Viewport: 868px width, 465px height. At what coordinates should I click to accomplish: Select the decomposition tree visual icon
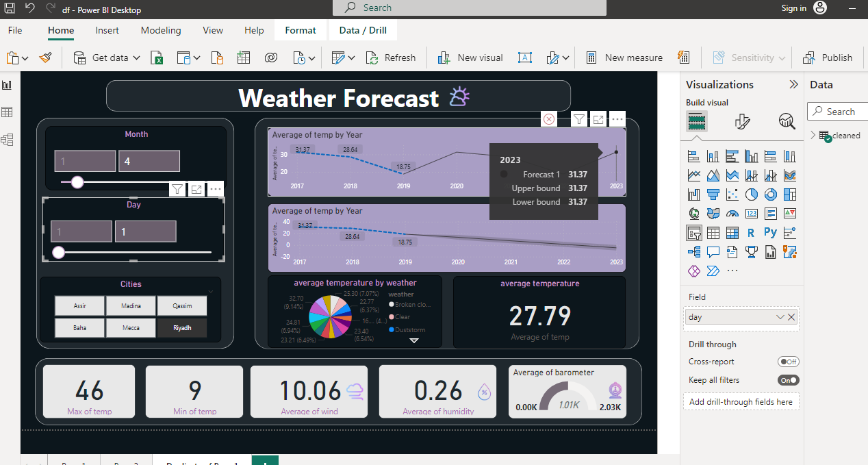694,251
